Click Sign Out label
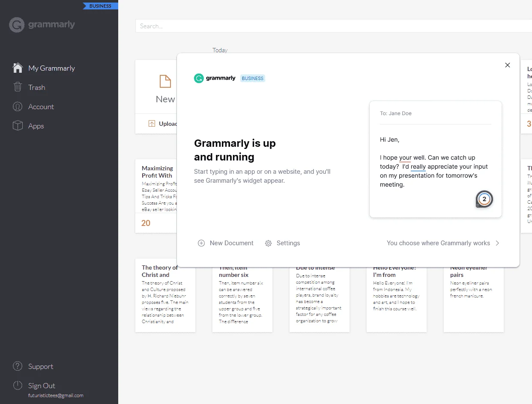This screenshot has width=532, height=404. 42,386
